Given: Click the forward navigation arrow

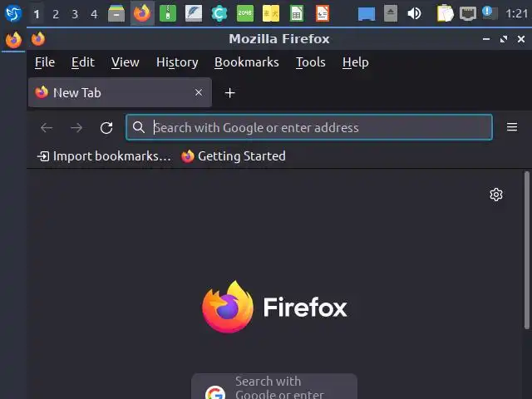Looking at the screenshot, I should [76, 127].
